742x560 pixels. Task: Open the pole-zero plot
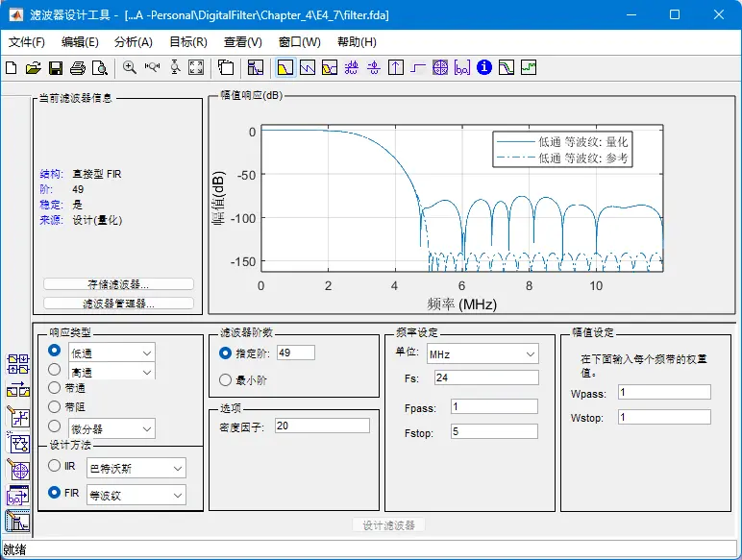pyautogui.click(x=440, y=67)
